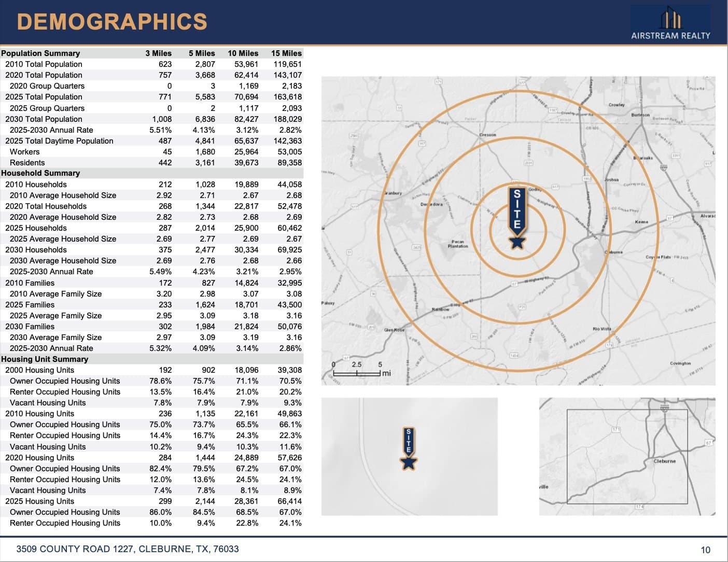Click the 5.51% annual rate value

160,130
